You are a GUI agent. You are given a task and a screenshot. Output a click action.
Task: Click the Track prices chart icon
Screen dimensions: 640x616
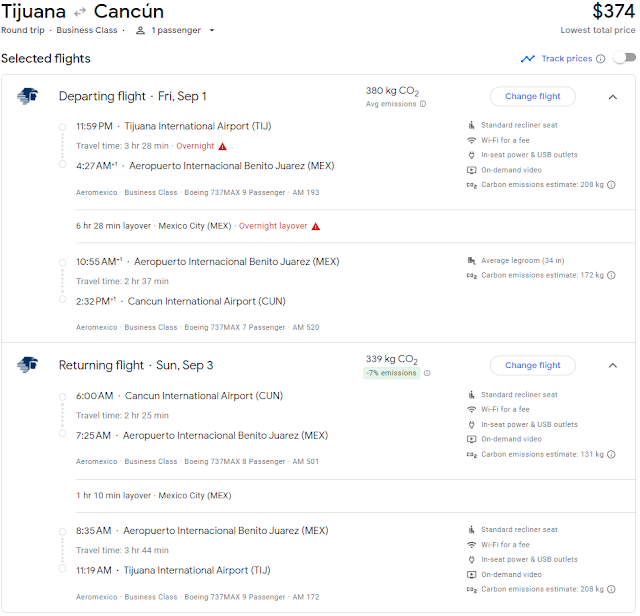[530, 59]
